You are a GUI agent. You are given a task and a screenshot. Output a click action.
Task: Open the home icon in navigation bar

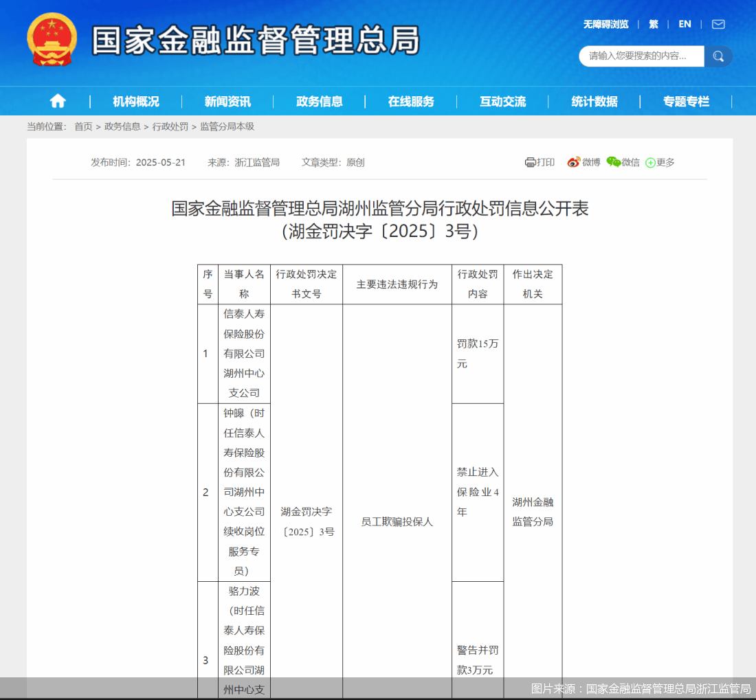[58, 101]
